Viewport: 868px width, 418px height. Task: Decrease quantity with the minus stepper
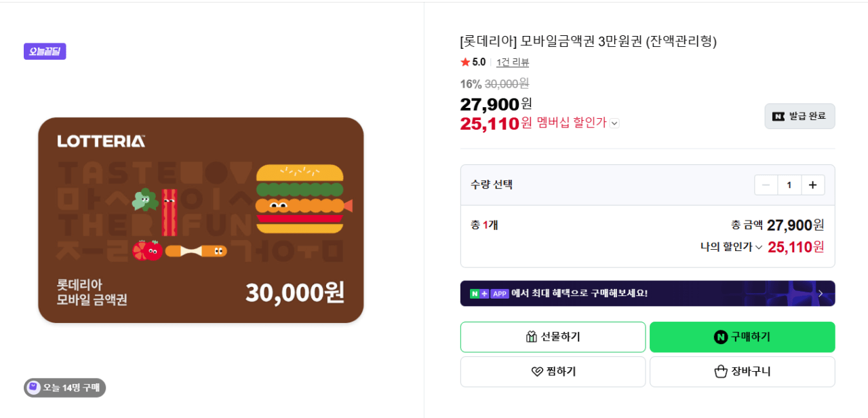tap(766, 184)
